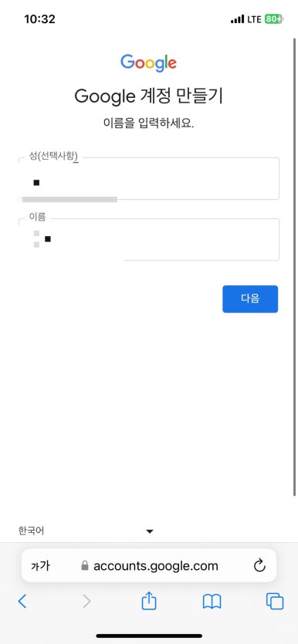Expand the 한국어 language dropdown arrow

(x=150, y=531)
